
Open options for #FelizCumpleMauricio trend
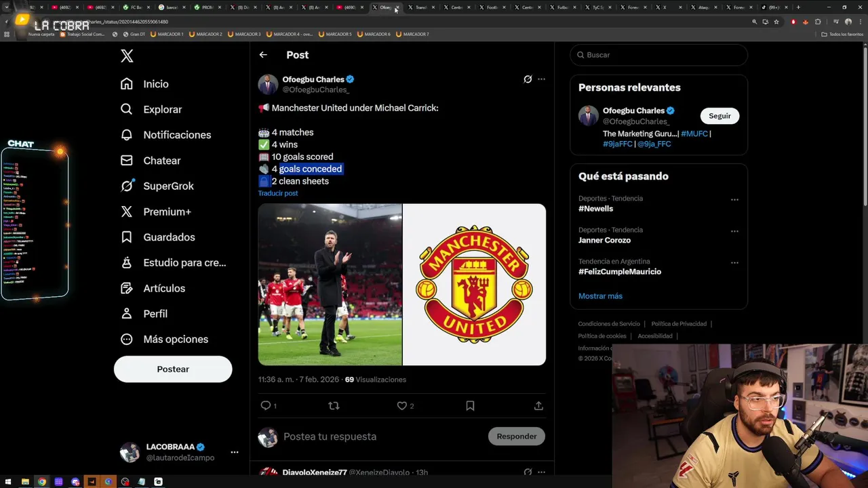734,262
